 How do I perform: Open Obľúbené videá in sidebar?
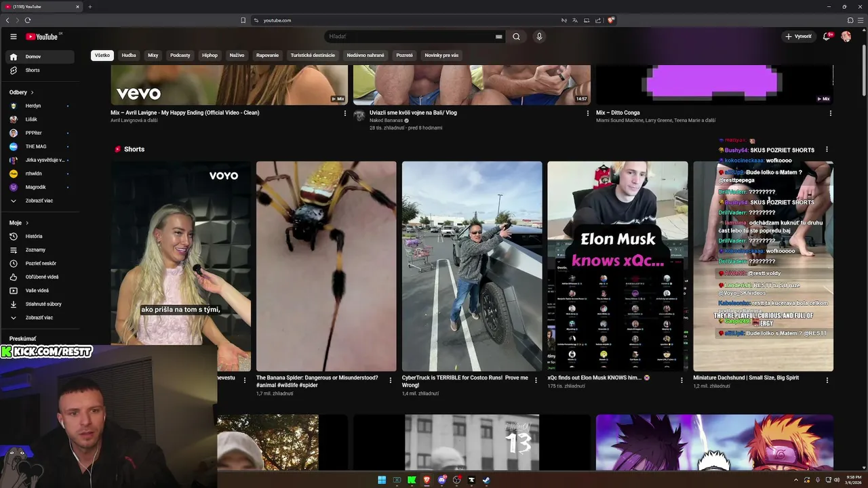pos(41,277)
